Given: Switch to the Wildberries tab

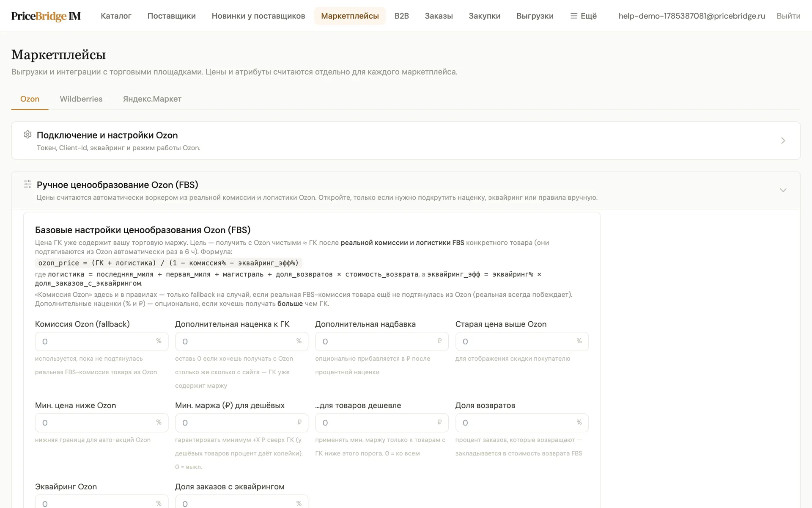Looking at the screenshot, I should (81, 99).
